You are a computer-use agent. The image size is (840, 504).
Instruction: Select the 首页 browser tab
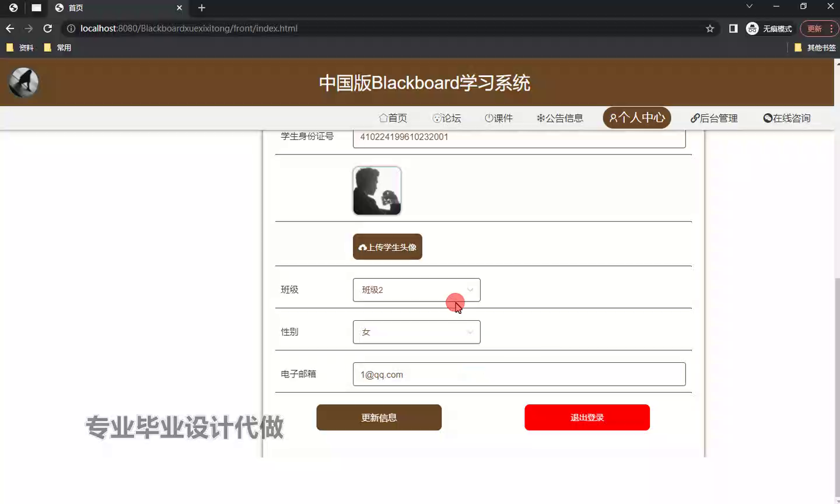pos(119,8)
